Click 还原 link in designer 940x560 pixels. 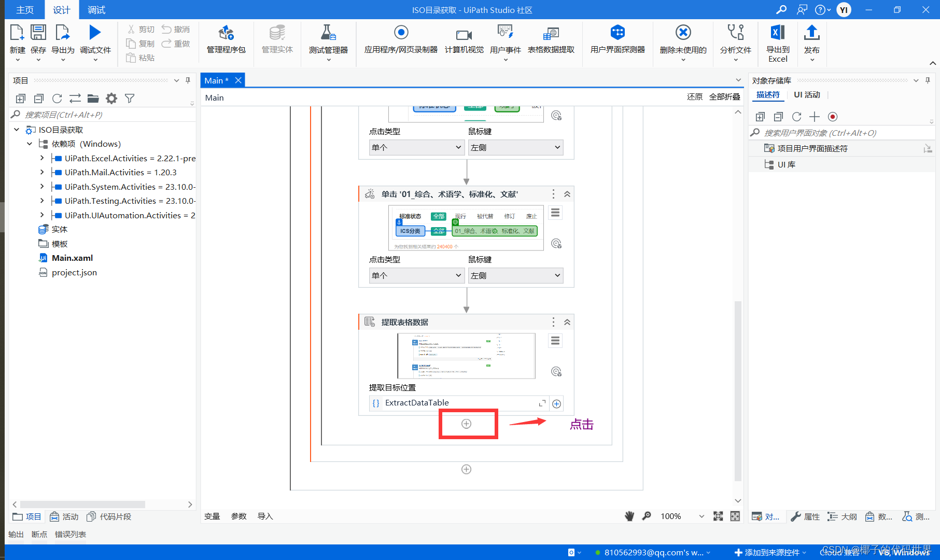[695, 97]
